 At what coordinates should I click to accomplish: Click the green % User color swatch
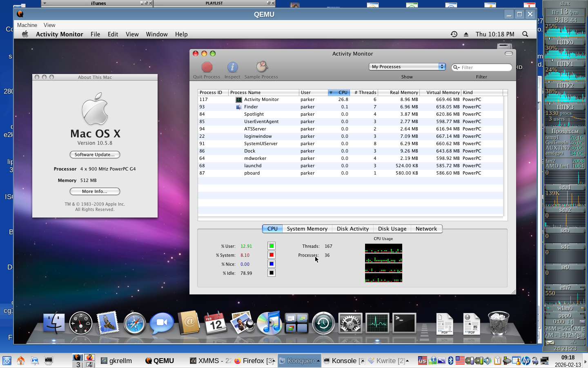coord(272,246)
